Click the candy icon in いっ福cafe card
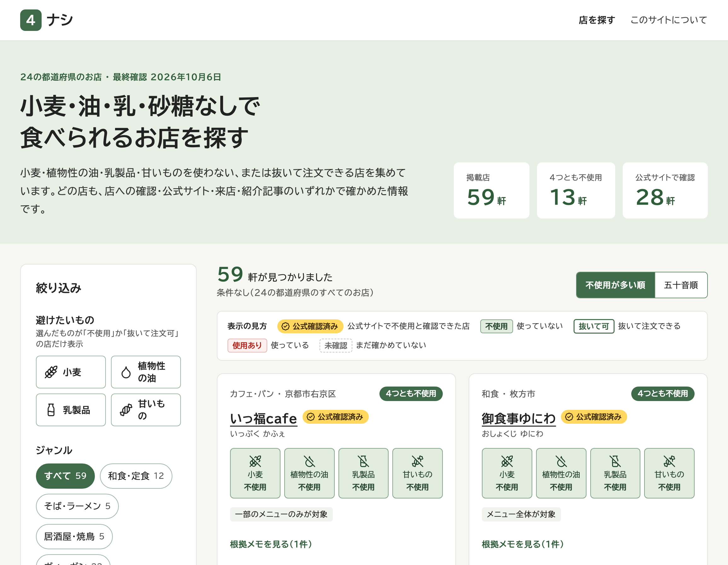728x565 pixels. click(x=417, y=462)
